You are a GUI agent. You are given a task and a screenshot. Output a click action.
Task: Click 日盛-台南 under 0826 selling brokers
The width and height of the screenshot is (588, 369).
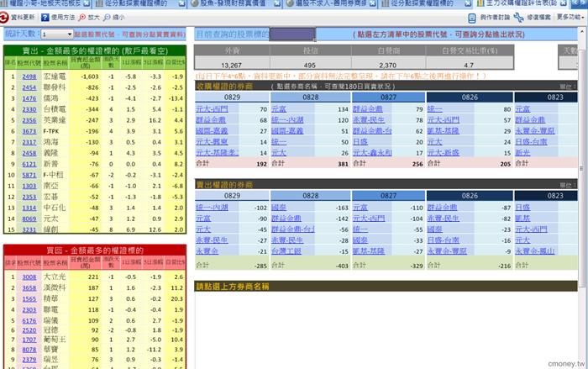click(x=444, y=240)
